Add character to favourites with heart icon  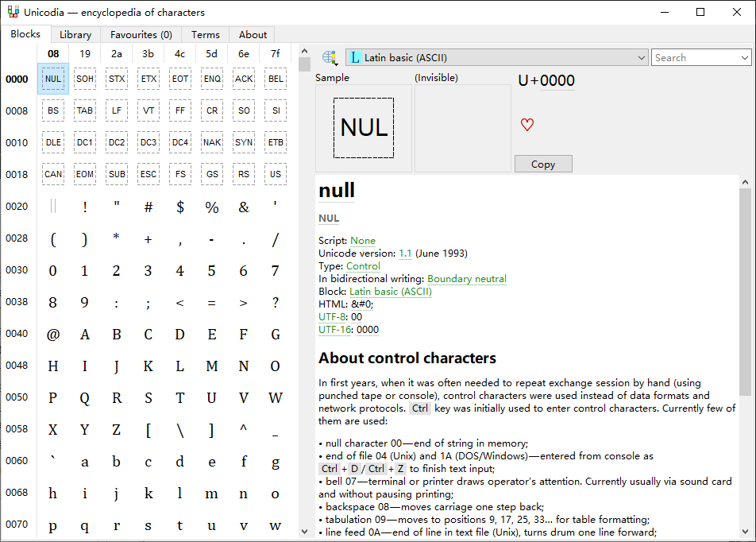[527, 125]
